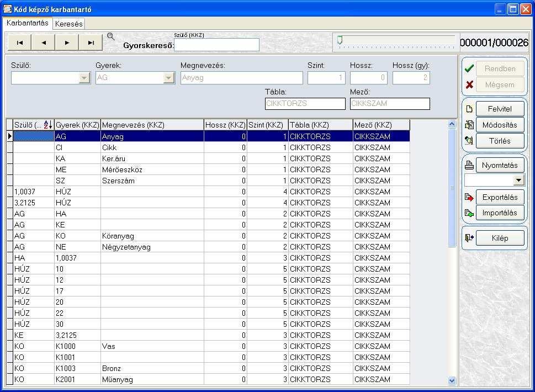Go to the previous record arrow
The image size is (535, 392).
43,43
